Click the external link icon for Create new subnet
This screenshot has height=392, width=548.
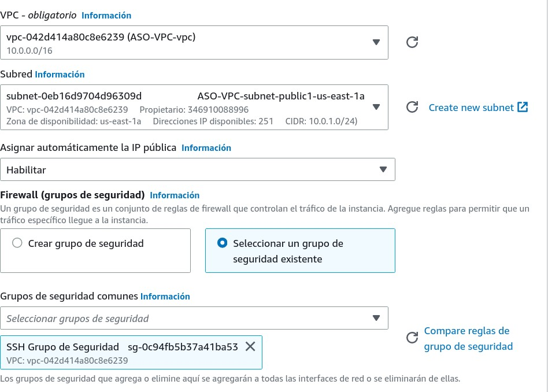[523, 107]
